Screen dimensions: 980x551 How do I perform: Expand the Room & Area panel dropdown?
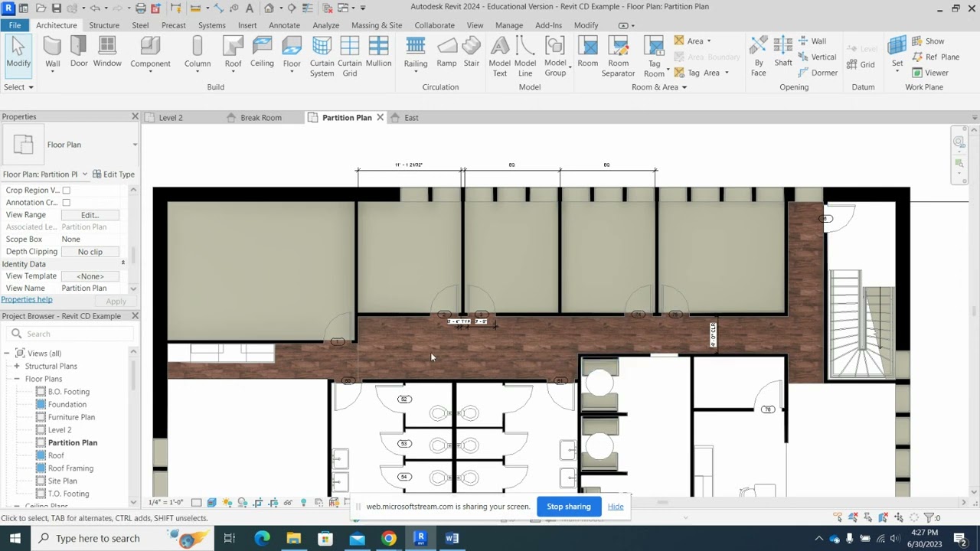[659, 87]
